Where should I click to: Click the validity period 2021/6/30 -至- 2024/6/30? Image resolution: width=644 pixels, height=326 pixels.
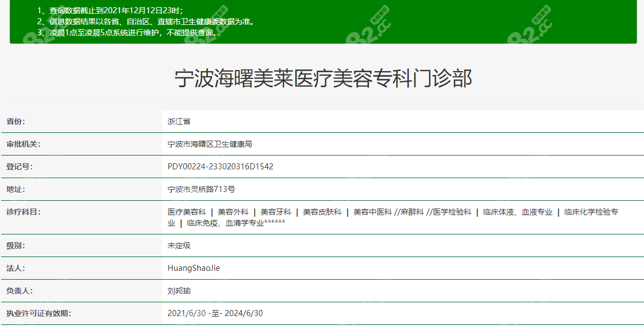215,314
